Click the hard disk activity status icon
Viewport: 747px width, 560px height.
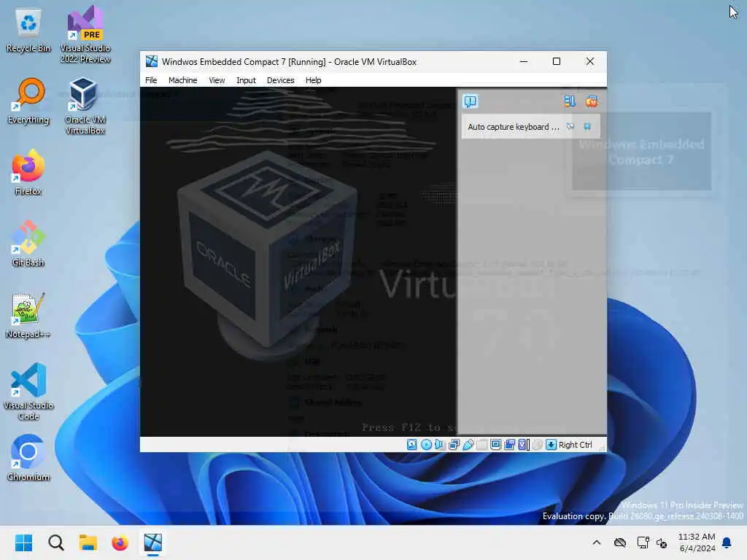pos(411,445)
